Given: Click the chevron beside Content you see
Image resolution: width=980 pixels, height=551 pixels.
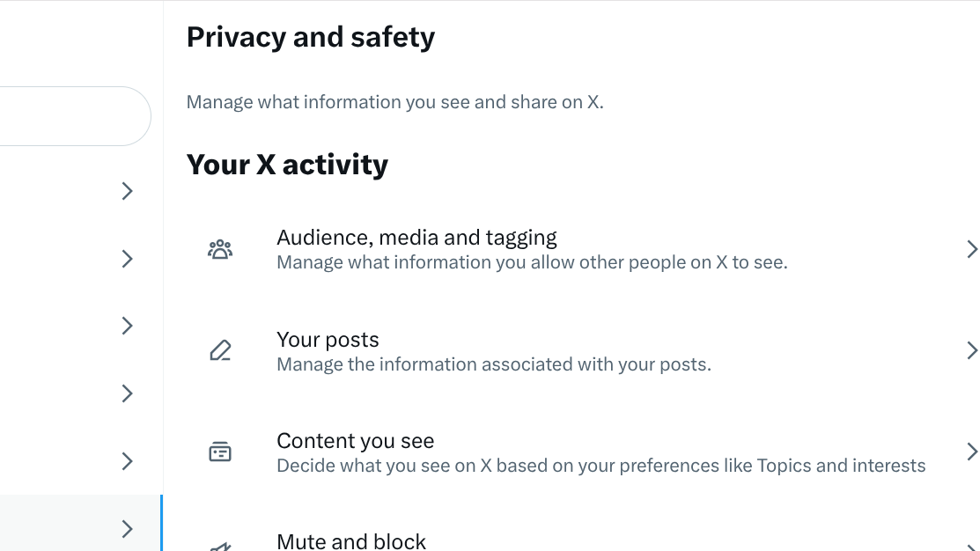Looking at the screenshot, I should tap(972, 452).
